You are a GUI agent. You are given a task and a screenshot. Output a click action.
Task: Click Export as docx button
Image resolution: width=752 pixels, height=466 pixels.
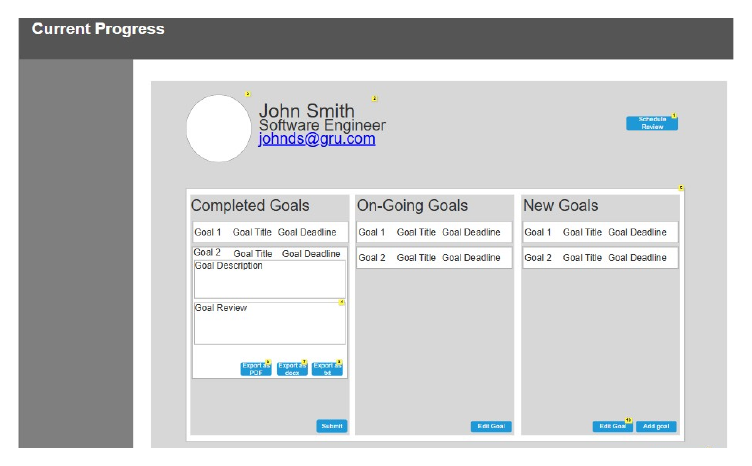coord(292,369)
